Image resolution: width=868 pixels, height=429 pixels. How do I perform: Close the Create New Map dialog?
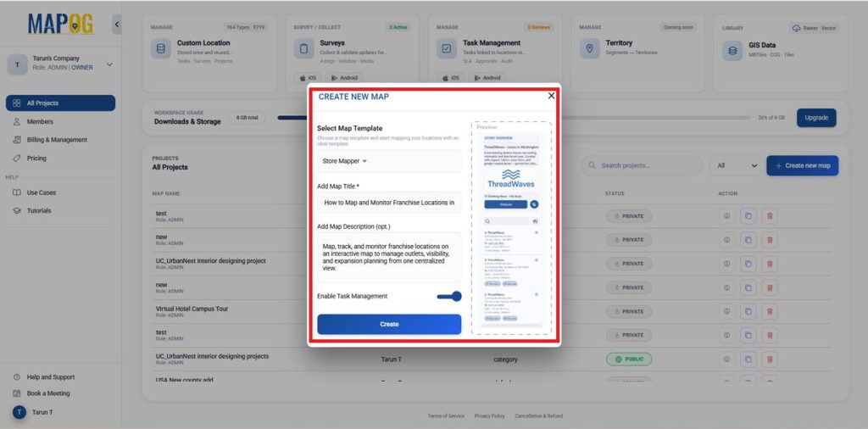point(551,96)
